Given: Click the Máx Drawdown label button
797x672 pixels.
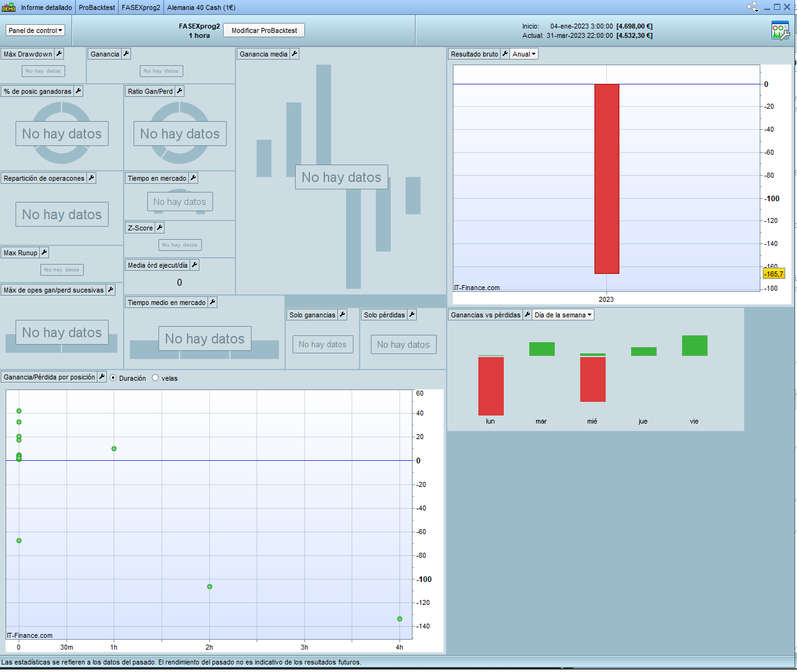Looking at the screenshot, I should pos(28,54).
